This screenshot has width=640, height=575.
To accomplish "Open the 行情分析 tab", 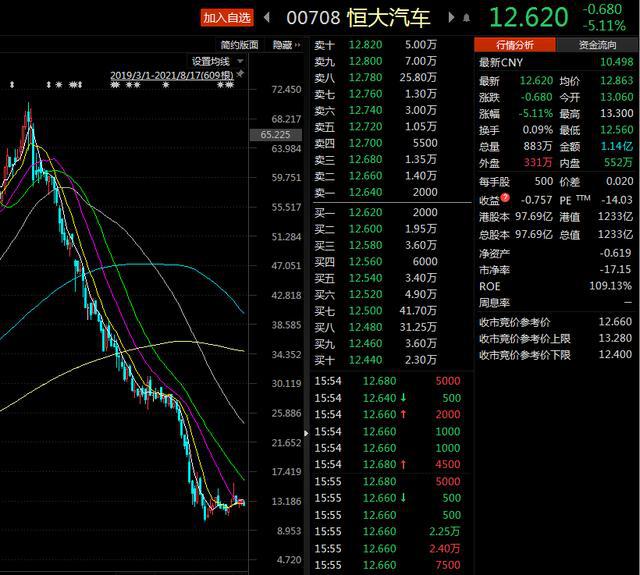I will [515, 45].
